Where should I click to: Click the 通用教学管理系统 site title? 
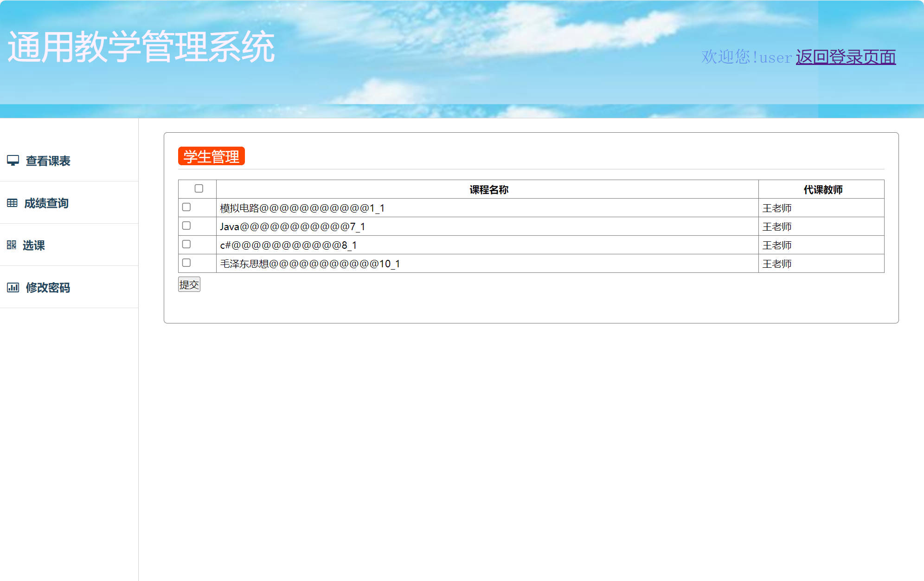tap(141, 45)
